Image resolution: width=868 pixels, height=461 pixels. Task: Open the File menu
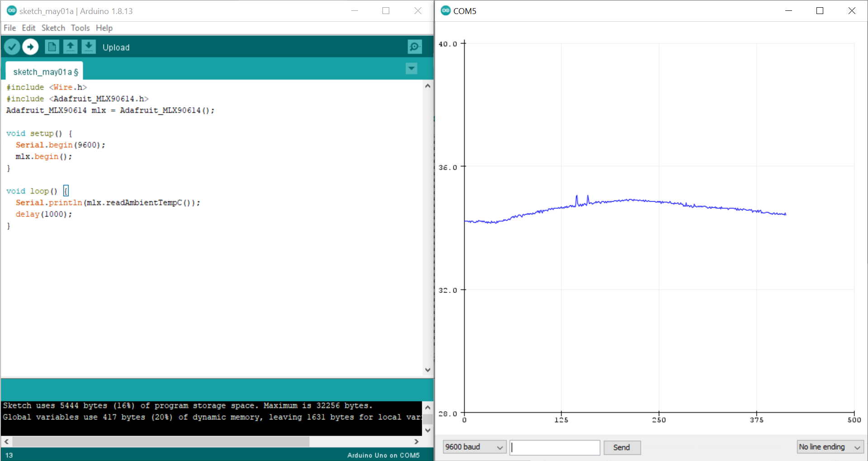(x=9, y=28)
